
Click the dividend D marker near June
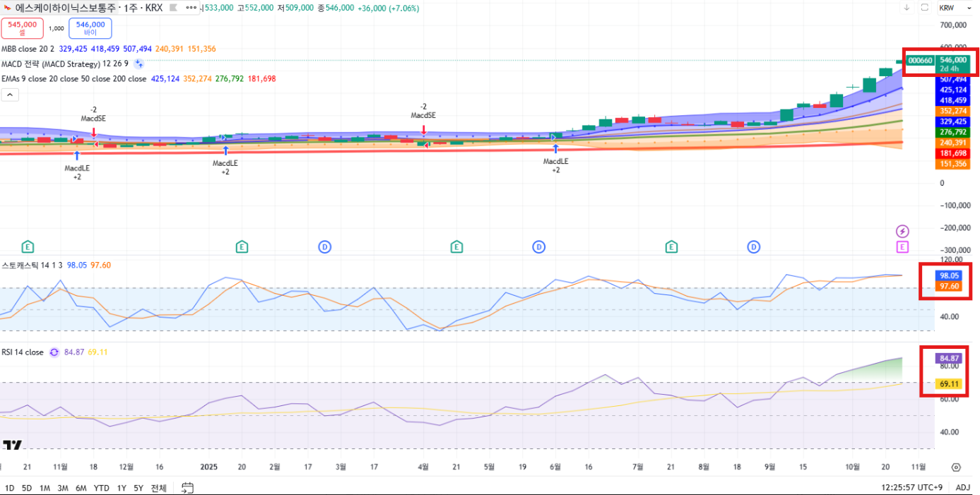[x=538, y=246]
